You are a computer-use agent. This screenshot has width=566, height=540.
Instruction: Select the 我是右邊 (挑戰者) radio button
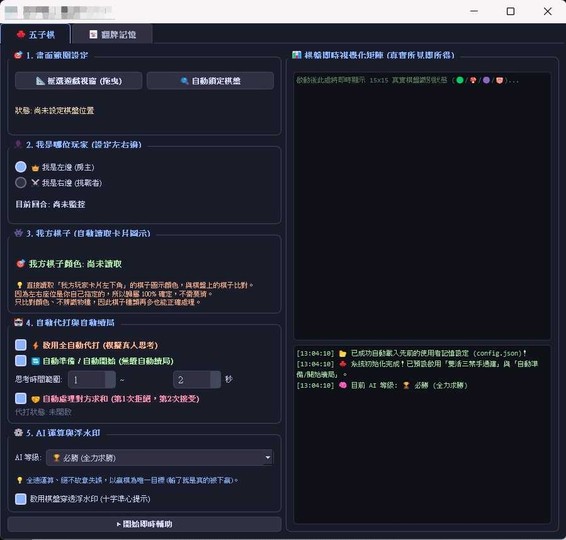pos(21,182)
